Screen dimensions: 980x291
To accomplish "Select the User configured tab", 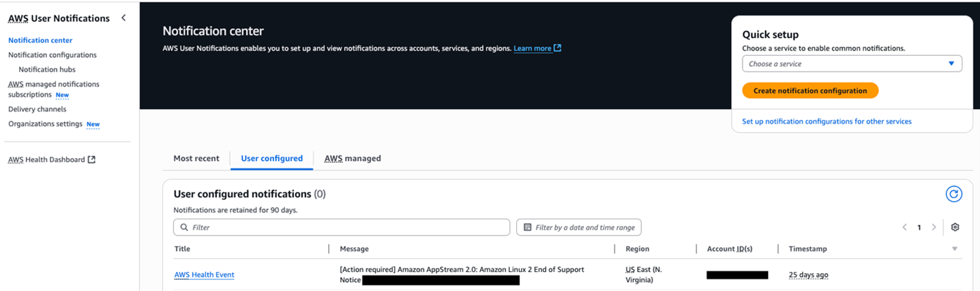I will pos(271,158).
